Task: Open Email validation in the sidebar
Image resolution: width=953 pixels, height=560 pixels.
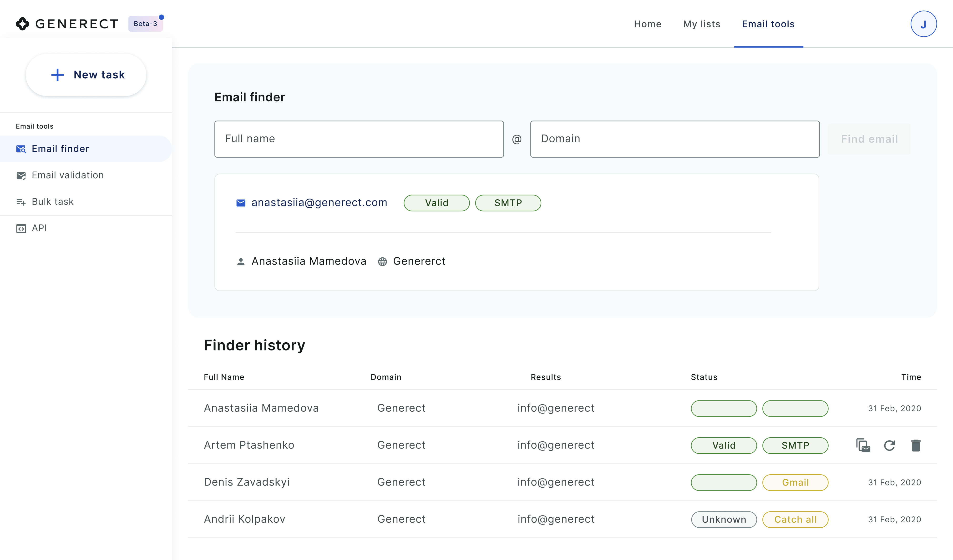Action: [x=67, y=175]
